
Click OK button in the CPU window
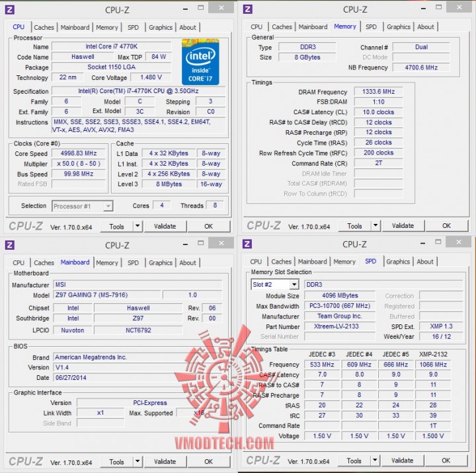tap(208, 227)
